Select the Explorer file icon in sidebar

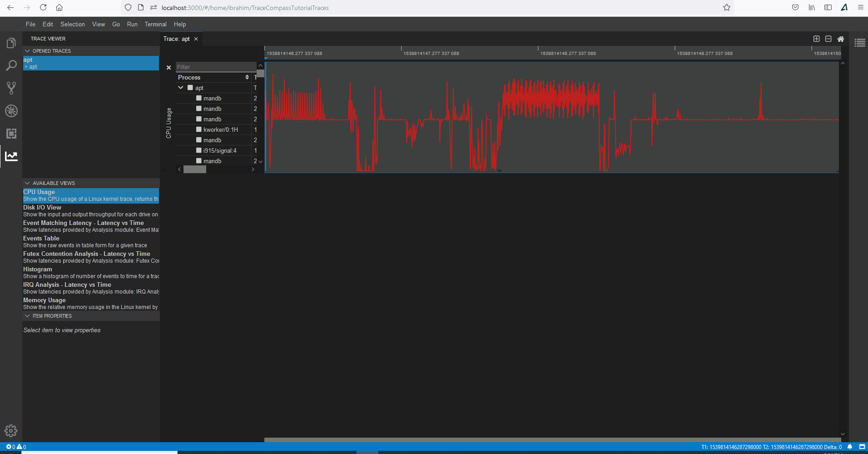(11, 42)
